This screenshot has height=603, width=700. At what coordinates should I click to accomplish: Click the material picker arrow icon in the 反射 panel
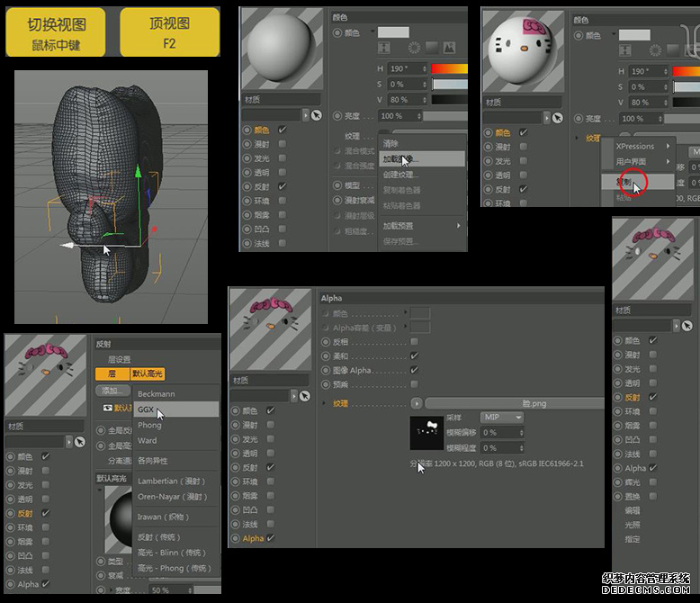[x=79, y=442]
